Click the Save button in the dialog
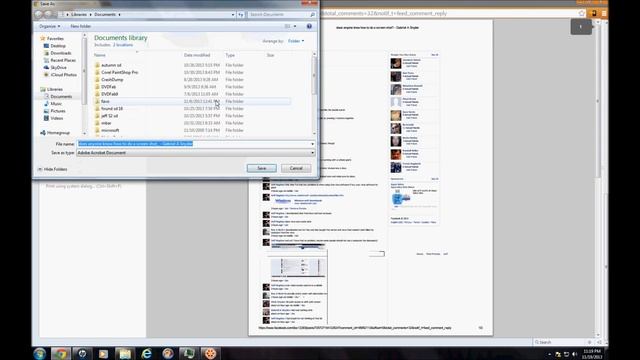Screen dimensions: 640x360 262,168
